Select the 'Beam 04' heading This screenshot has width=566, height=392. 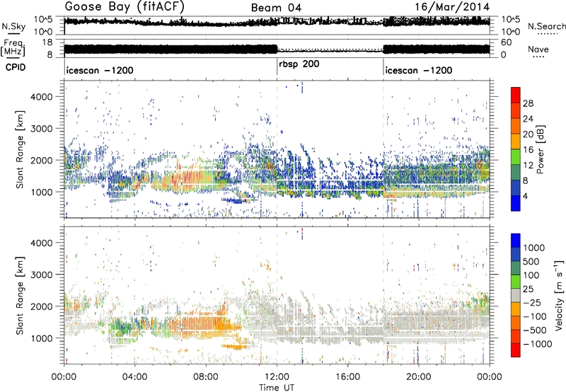[x=276, y=8]
